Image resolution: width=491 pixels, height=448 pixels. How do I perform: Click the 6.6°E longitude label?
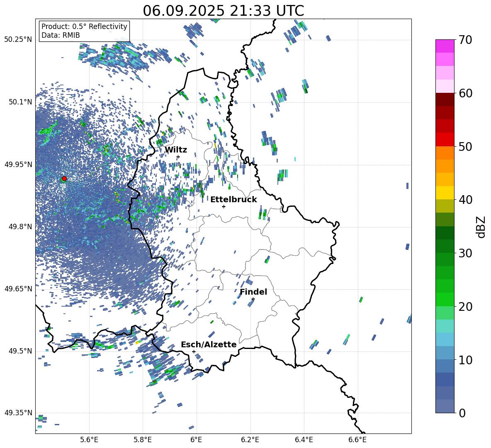(357, 440)
